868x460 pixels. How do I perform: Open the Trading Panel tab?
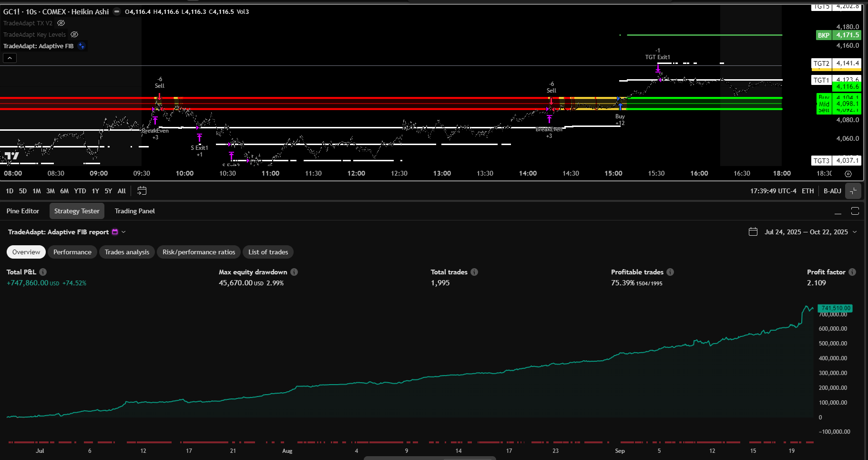(134, 211)
